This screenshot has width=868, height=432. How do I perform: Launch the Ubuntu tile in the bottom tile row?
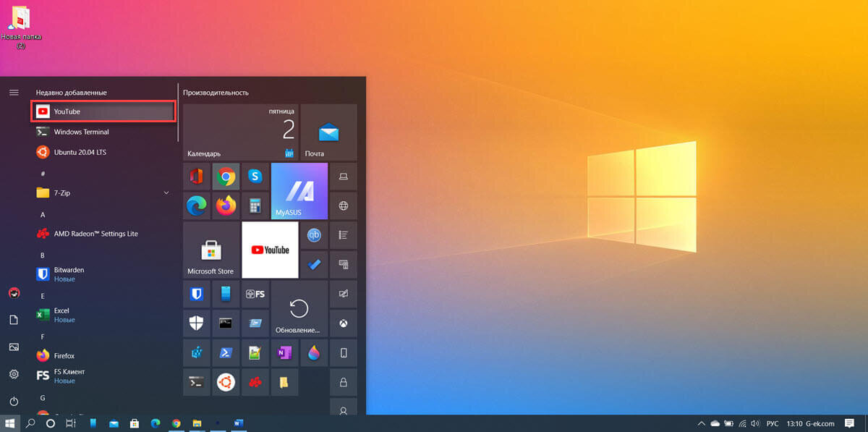pos(226,382)
